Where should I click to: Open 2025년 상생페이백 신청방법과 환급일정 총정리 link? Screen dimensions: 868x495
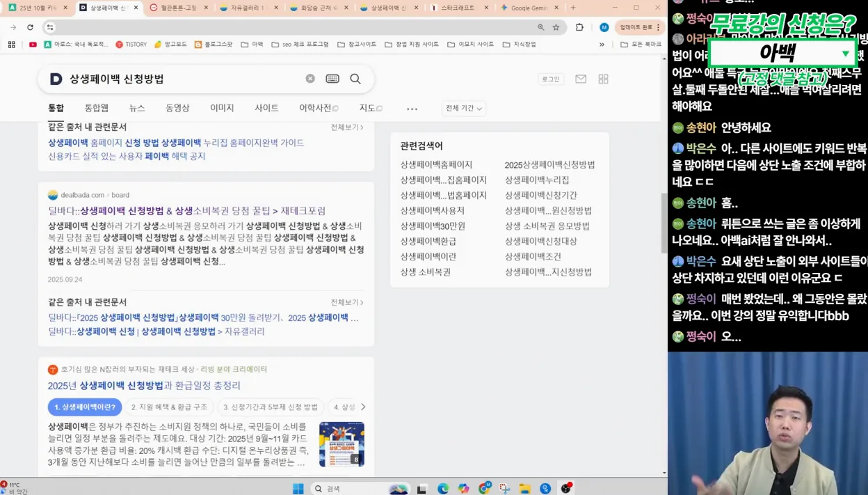pos(144,385)
